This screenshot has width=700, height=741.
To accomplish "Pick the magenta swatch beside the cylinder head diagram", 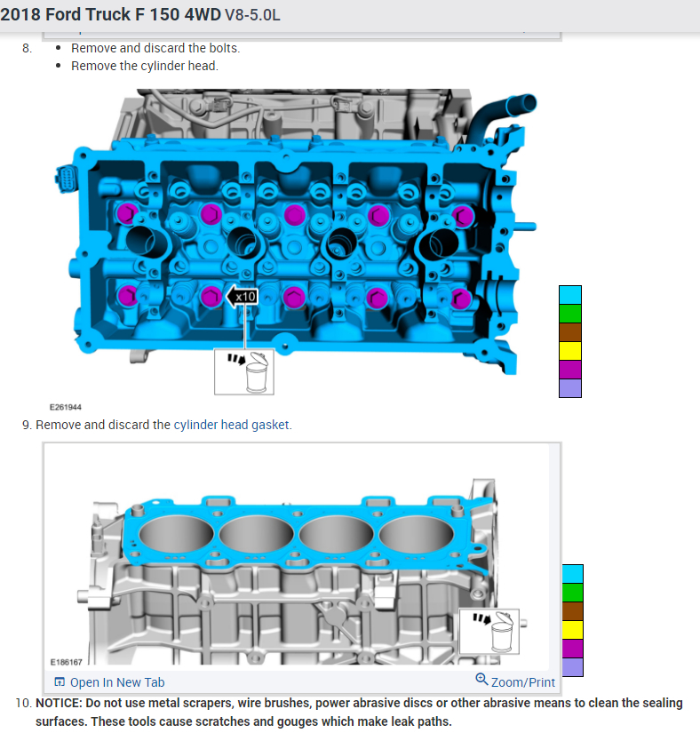I will pyautogui.click(x=570, y=370).
